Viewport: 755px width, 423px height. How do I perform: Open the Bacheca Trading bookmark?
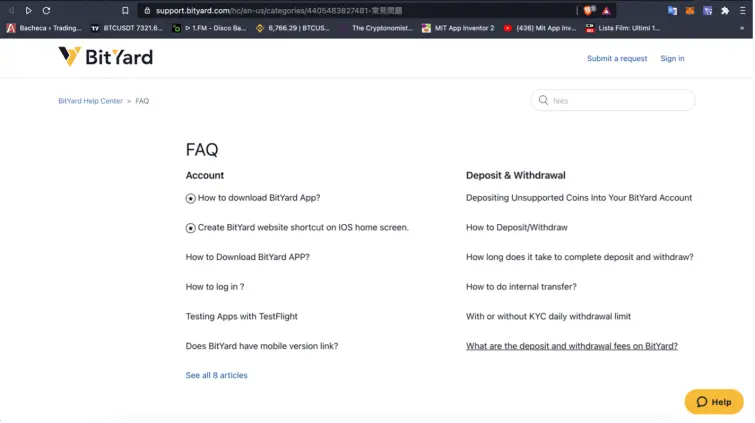pyautogui.click(x=44, y=28)
